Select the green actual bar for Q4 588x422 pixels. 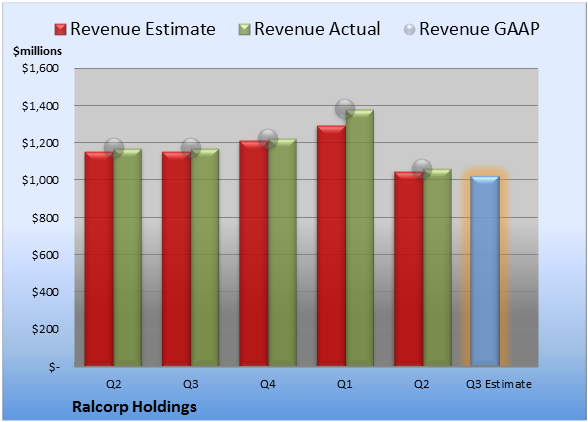point(282,252)
